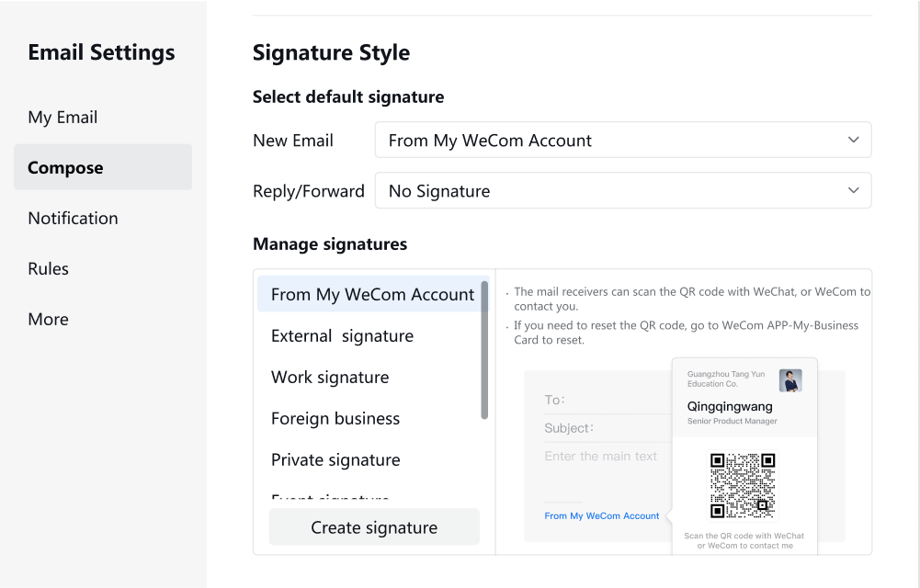The image size is (920, 588).
Task: Click the signature list scrollbar
Action: [x=484, y=350]
